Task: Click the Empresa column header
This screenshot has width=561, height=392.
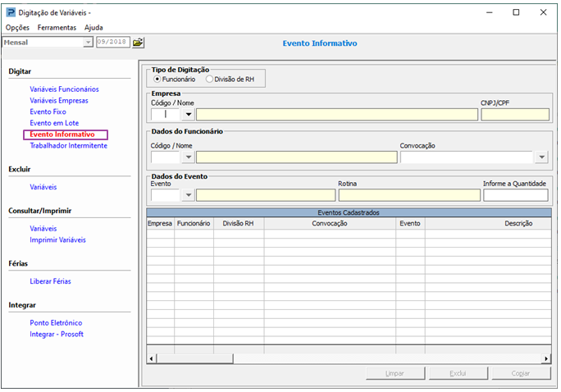Action: 160,224
